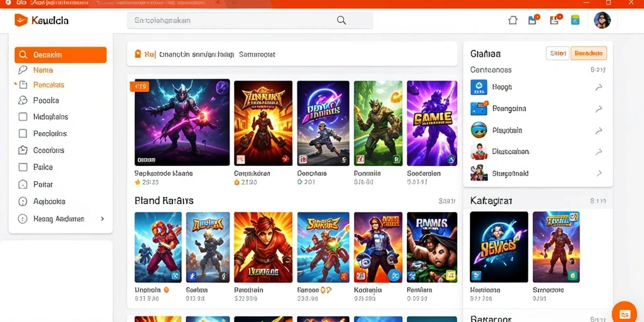Open the home icon in top bar
Image resolution: width=644 pixels, height=322 pixels.
(513, 20)
